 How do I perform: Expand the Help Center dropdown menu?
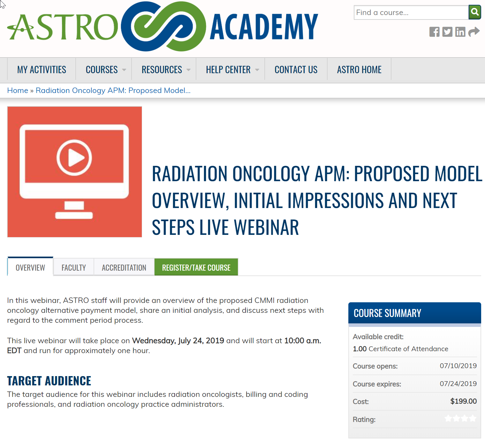[x=231, y=70]
